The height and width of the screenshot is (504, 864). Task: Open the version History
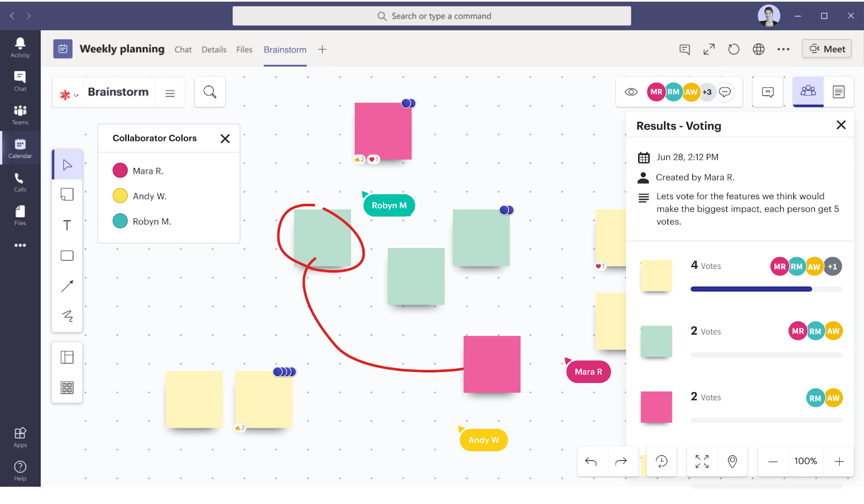pyautogui.click(x=661, y=461)
